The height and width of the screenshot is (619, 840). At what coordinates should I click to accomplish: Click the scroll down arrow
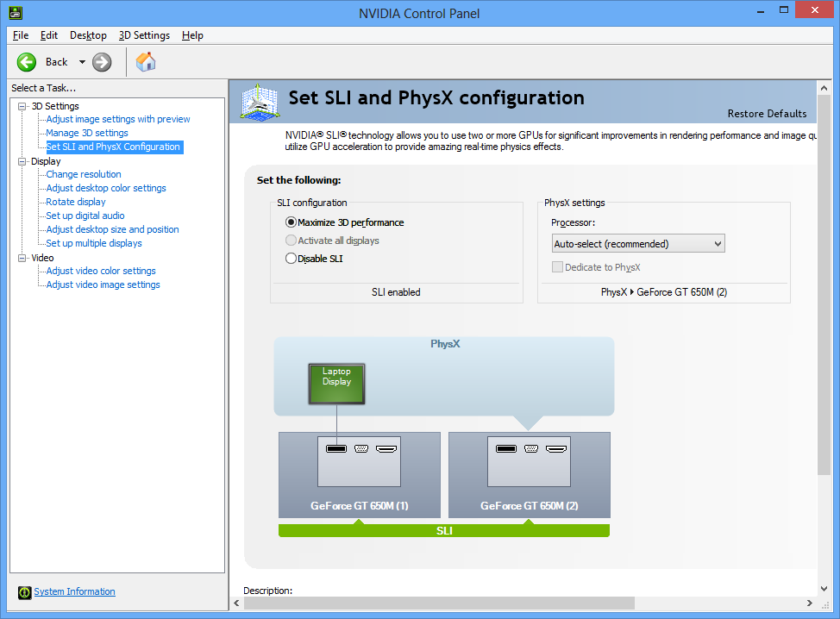[x=824, y=589]
